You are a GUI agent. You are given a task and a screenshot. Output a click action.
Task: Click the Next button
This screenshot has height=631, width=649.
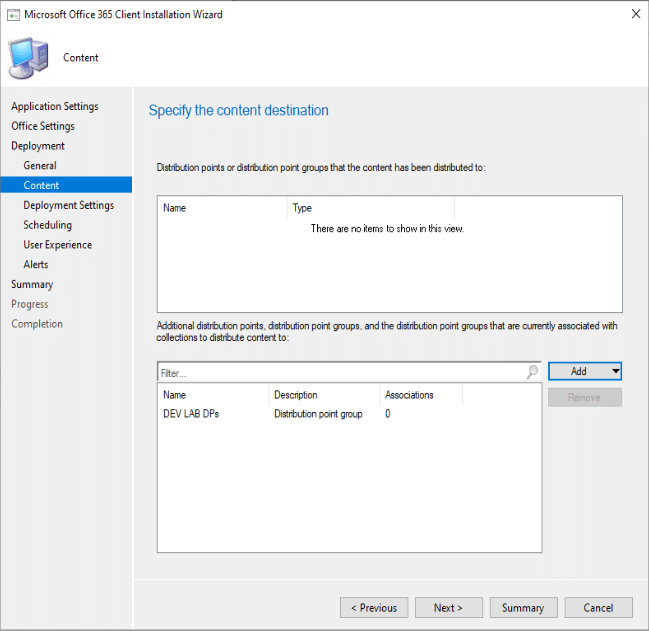point(447,608)
